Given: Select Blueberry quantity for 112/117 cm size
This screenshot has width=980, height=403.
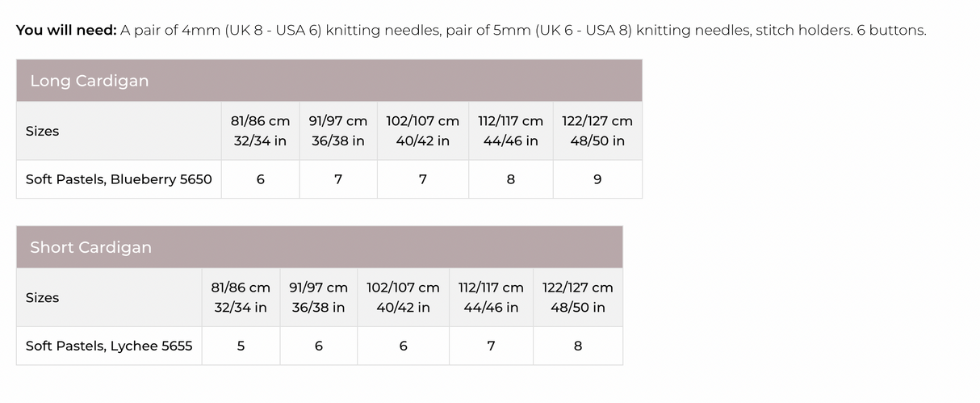Looking at the screenshot, I should pyautogui.click(x=510, y=179).
